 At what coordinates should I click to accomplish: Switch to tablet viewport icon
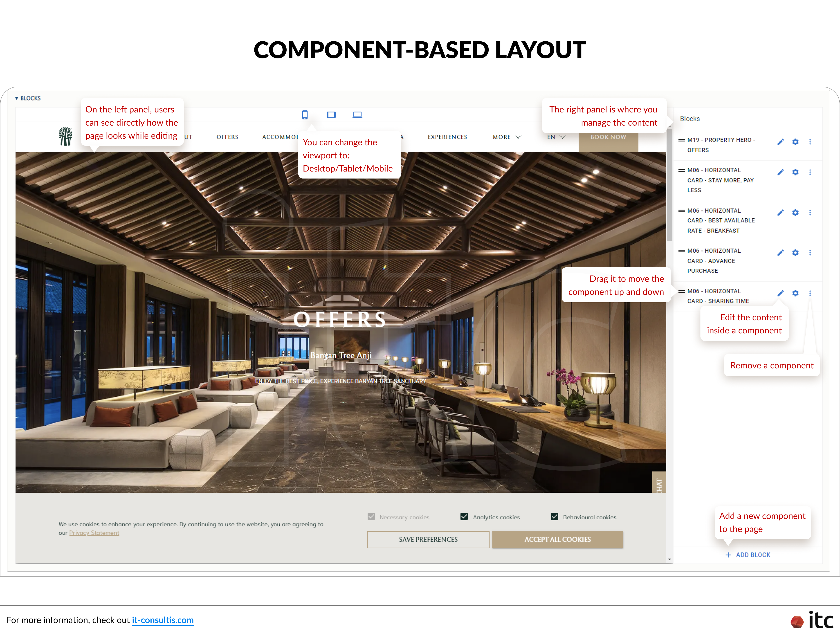pos(331,115)
